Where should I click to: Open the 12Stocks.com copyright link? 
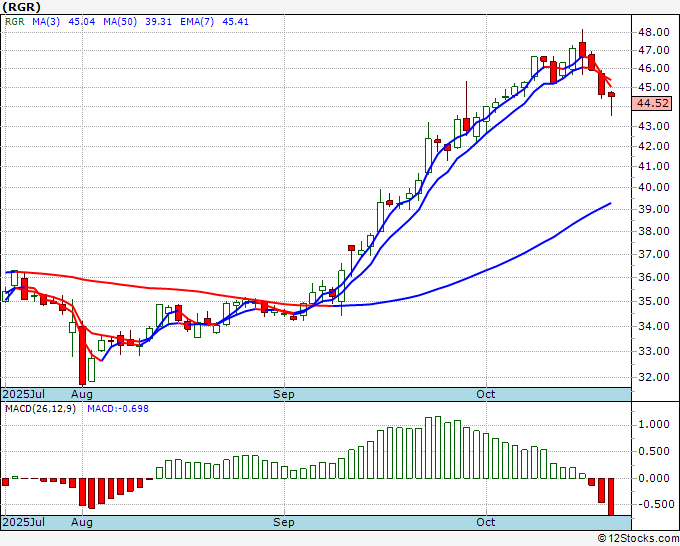click(x=638, y=539)
